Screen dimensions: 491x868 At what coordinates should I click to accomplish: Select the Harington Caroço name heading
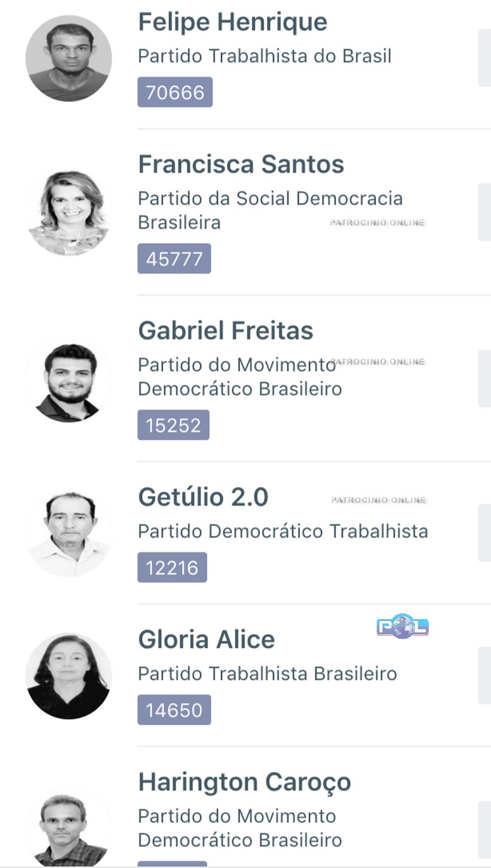pos(244,782)
